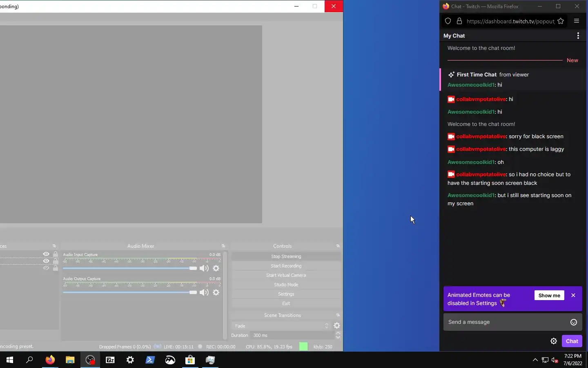Click Start Virtual Camera button
Screen dimensions: 588x368
[286, 275]
